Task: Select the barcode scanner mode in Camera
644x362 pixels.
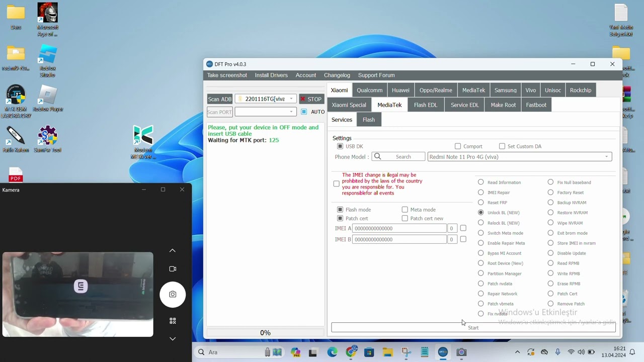Action: pos(173,321)
